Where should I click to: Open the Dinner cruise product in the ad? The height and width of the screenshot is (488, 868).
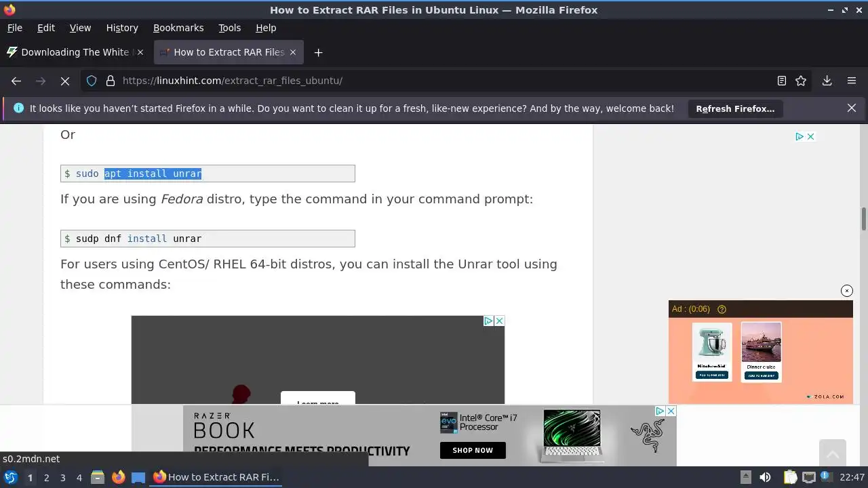(x=761, y=351)
